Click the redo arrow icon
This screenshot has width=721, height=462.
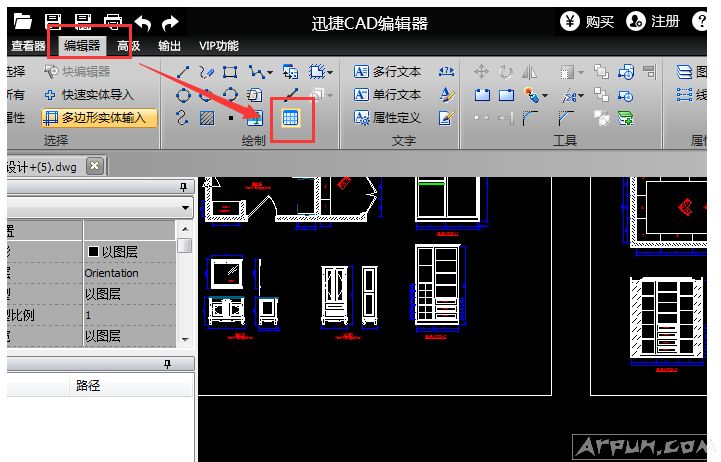click(x=171, y=21)
